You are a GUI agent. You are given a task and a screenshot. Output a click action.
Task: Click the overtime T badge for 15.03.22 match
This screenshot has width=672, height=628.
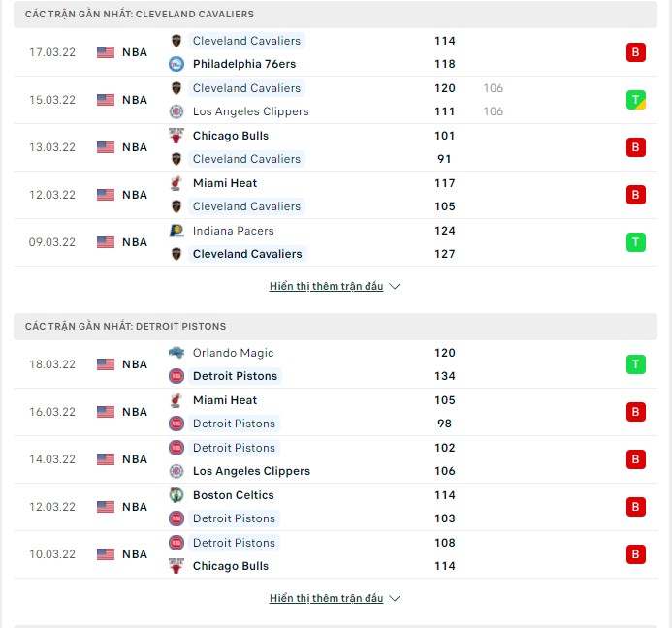[x=635, y=100]
